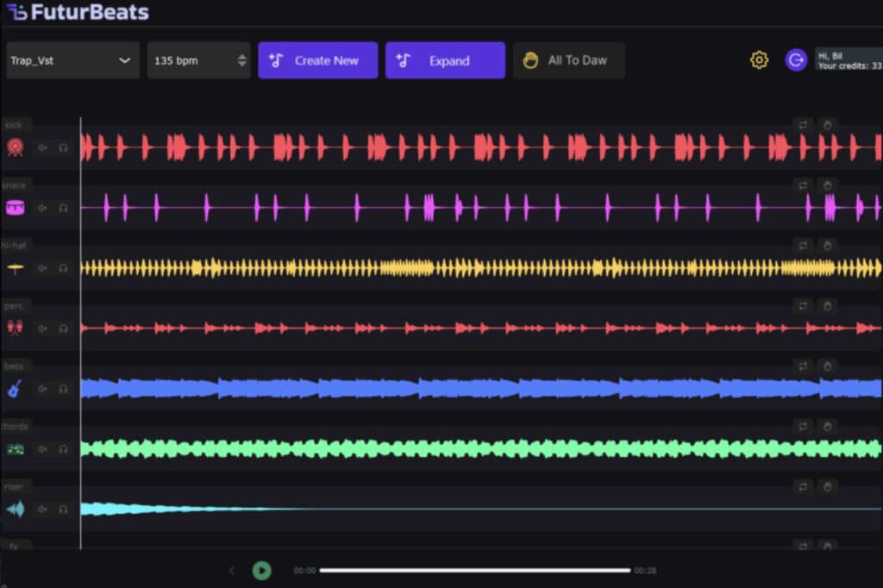883x588 pixels.
Task: Click the kick drum instrument icon
Action: tap(15, 147)
